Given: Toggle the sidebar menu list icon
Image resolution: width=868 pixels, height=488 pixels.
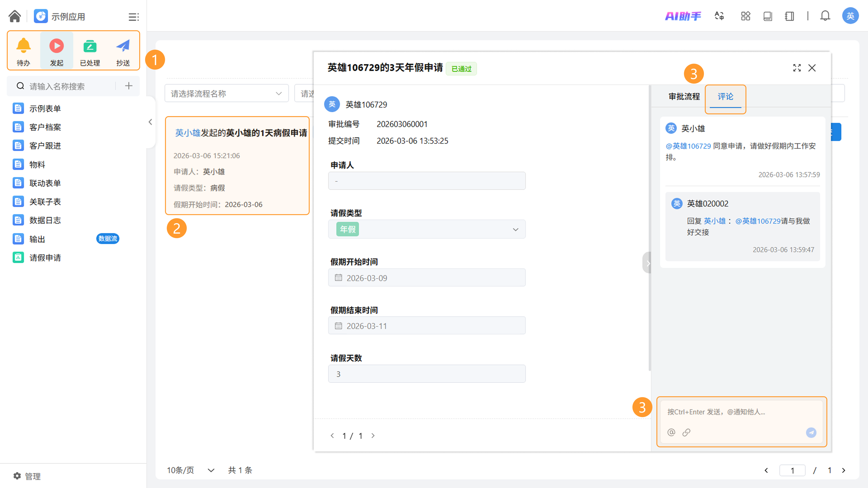Looking at the screenshot, I should pos(133,17).
